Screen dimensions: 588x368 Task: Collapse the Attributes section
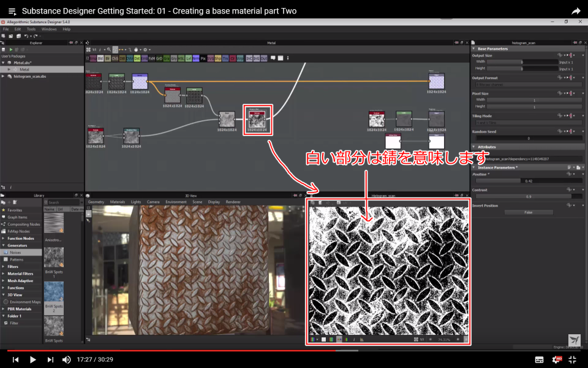tap(474, 147)
